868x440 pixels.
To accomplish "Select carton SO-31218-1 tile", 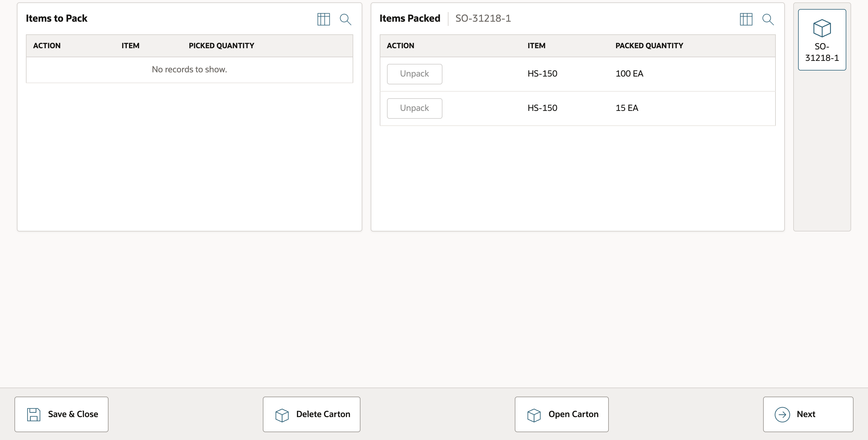I will pyautogui.click(x=822, y=40).
